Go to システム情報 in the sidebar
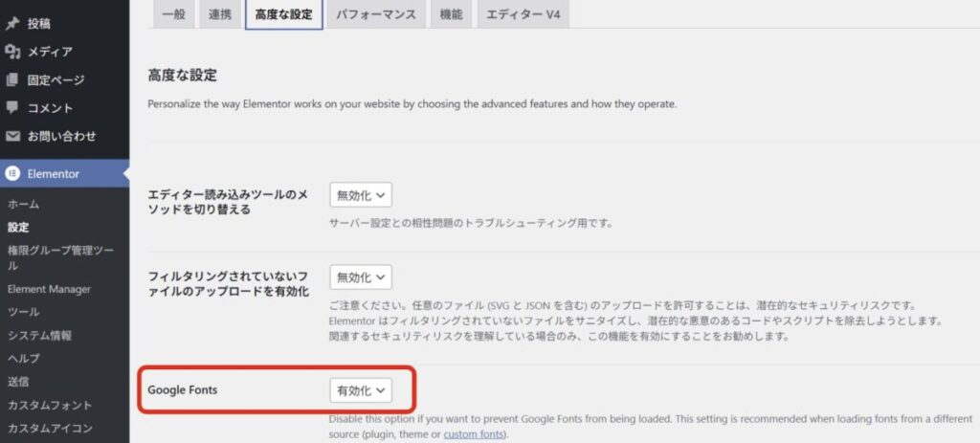The height and width of the screenshot is (443, 980). pyautogui.click(x=39, y=336)
